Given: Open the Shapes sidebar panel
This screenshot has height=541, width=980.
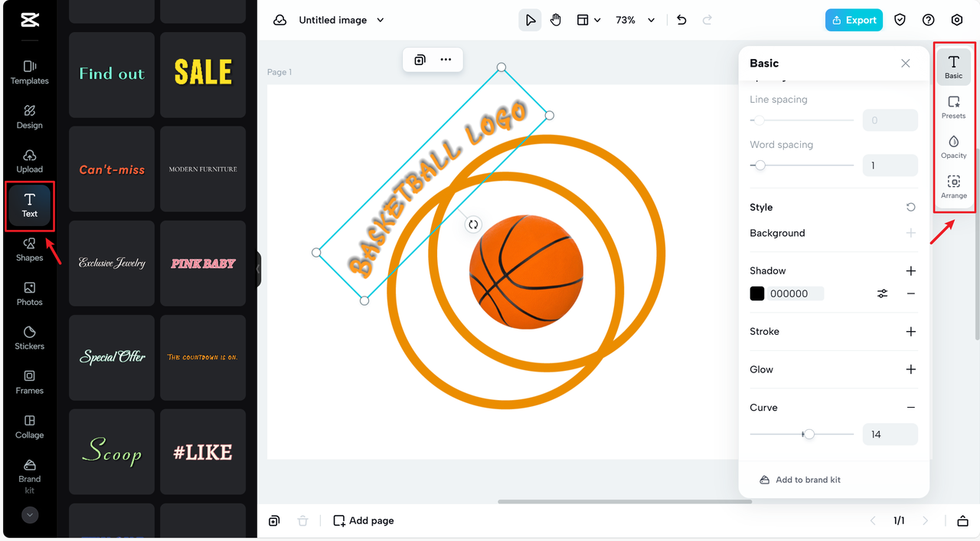Looking at the screenshot, I should pos(30,250).
